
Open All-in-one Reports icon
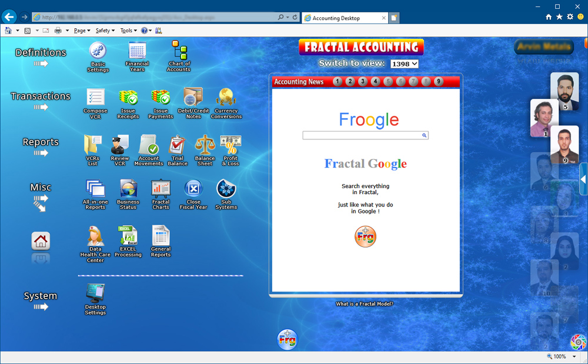point(95,189)
